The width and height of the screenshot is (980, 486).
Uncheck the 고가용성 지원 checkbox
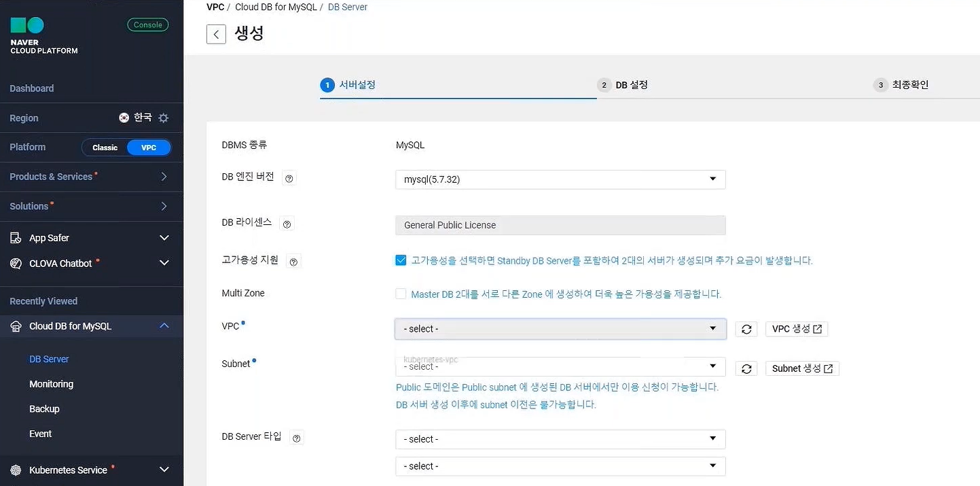(x=401, y=260)
